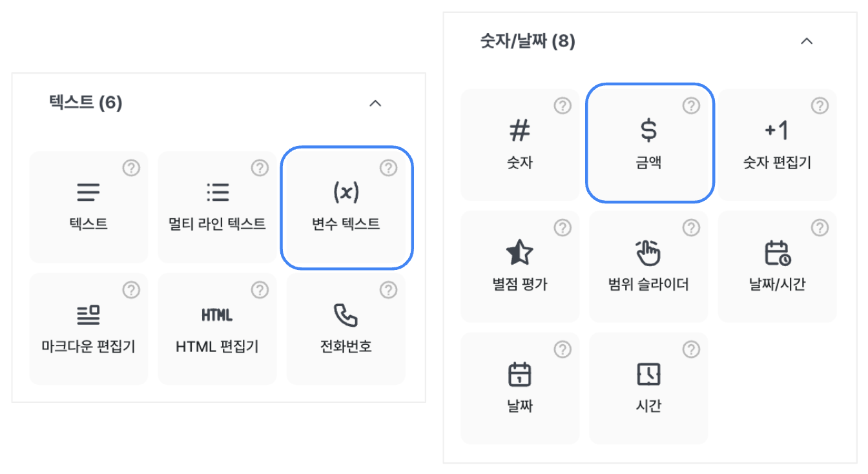The width and height of the screenshot is (868, 474).
Task: Add the 마크다운 편집기 field
Action: pyautogui.click(x=88, y=329)
